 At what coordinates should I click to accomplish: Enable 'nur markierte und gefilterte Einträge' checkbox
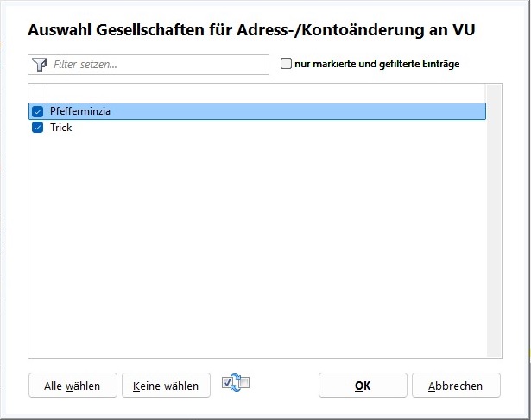287,64
